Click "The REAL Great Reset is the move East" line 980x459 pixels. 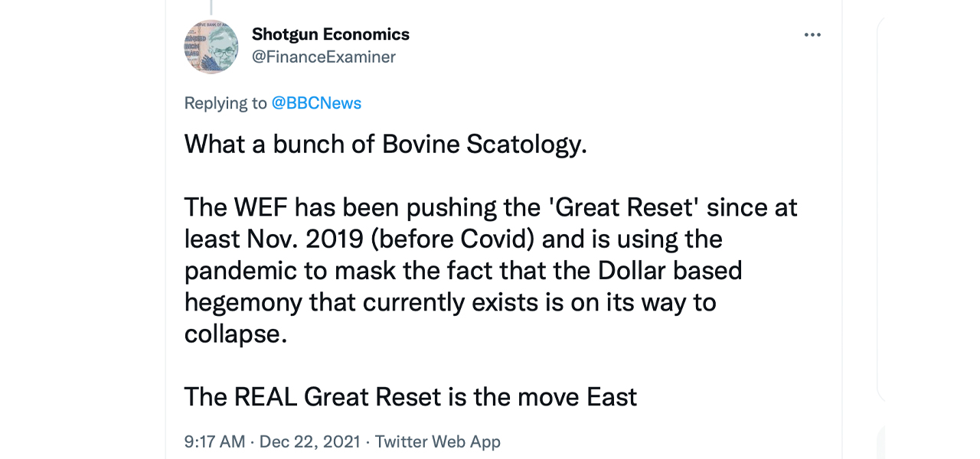tap(410, 397)
